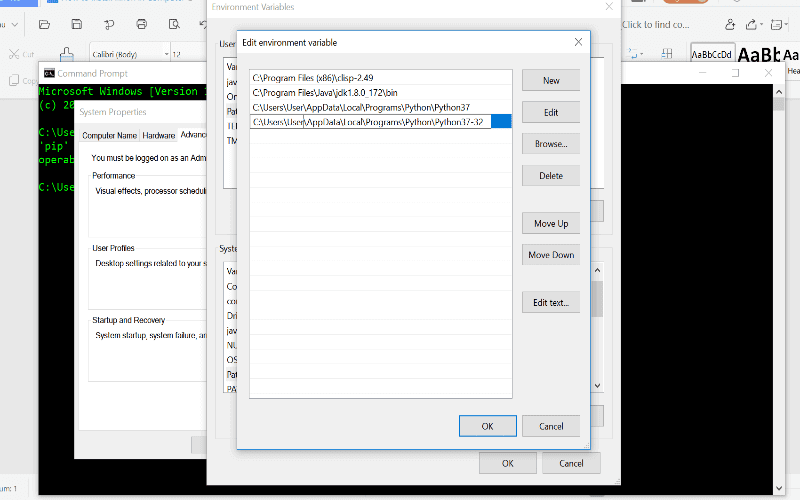Click the 'Click to find co...' search box
This screenshot has width=800, height=500.
tap(656, 24)
